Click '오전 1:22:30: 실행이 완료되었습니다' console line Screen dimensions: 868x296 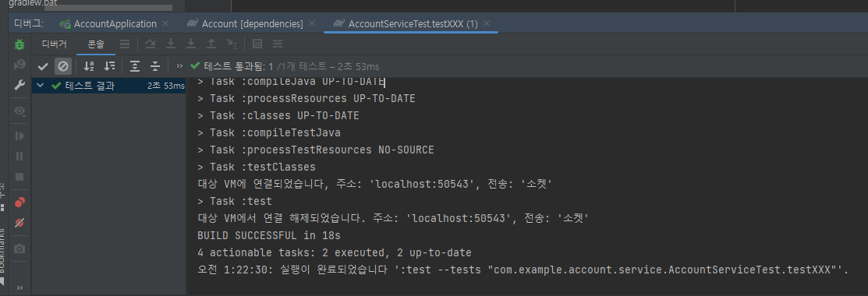point(523,270)
